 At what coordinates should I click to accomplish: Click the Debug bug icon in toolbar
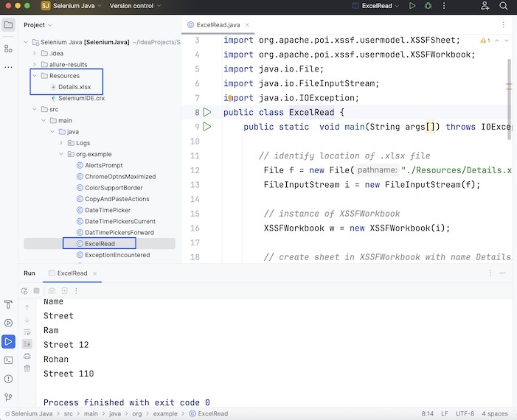428,6
